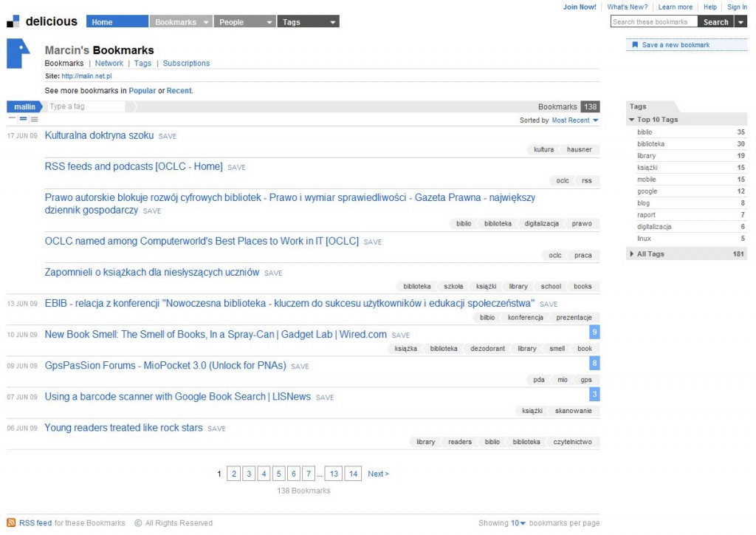Open Young readers treated like rock stars
The height and width of the screenshot is (535, 756).
(123, 428)
